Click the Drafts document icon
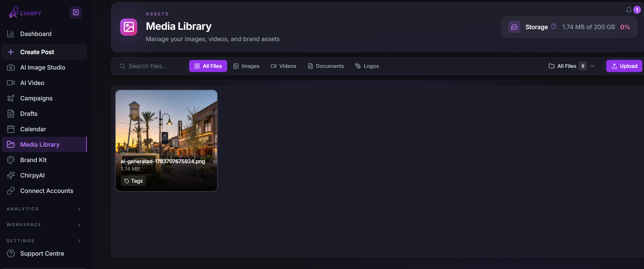644x269 pixels. 11,114
